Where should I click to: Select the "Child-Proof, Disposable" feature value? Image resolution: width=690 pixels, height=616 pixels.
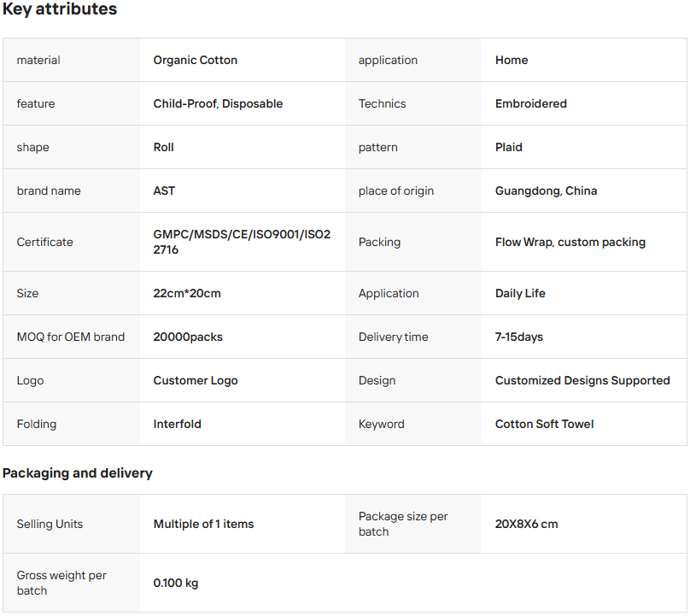pos(218,103)
